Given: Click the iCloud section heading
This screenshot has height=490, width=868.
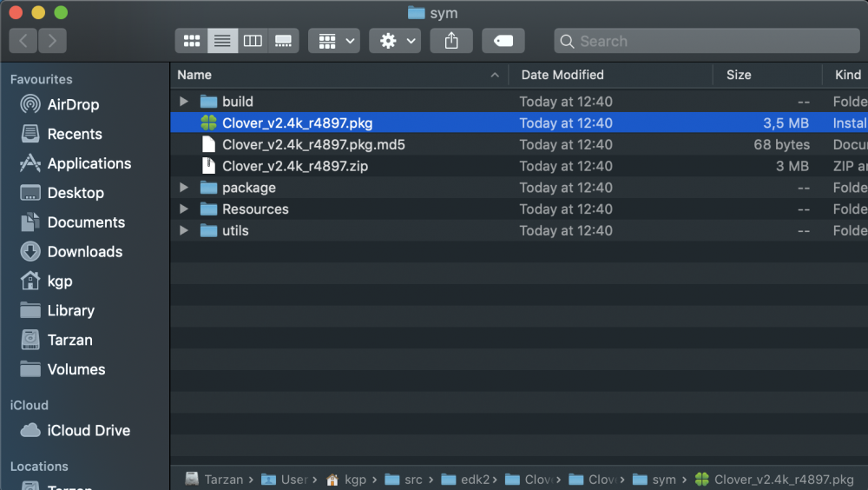Looking at the screenshot, I should pyautogui.click(x=29, y=405).
